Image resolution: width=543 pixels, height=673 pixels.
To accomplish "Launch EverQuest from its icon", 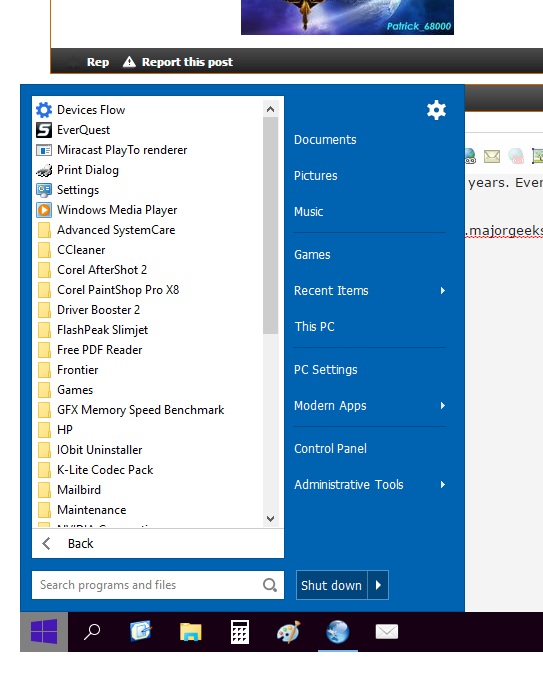I will [x=44, y=130].
